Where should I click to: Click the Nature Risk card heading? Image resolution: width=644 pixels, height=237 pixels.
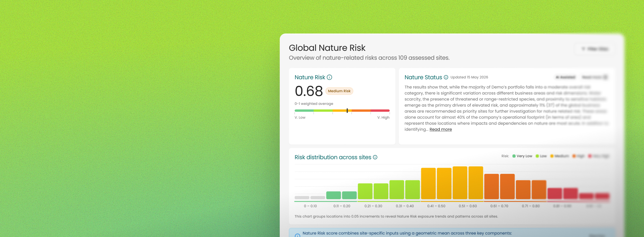pos(310,77)
